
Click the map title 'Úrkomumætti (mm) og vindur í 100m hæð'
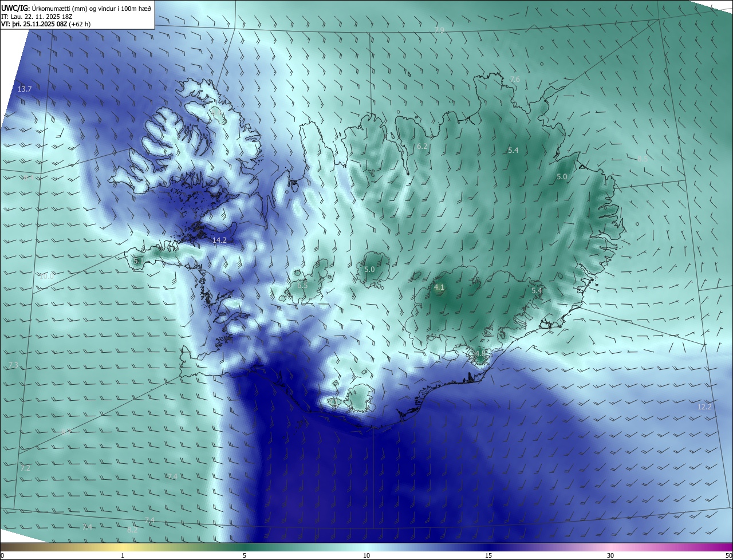(91, 8)
